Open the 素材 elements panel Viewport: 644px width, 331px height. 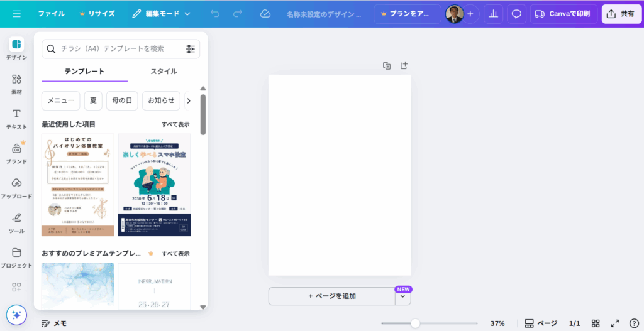(x=16, y=84)
